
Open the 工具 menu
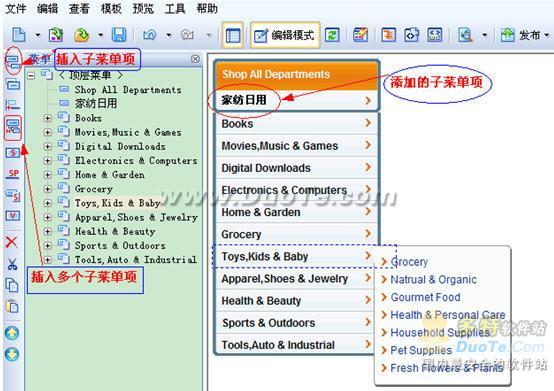click(x=175, y=8)
